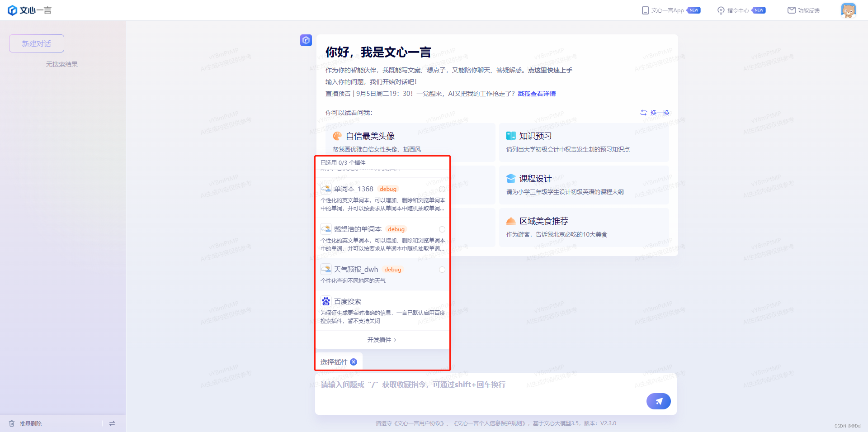Image resolution: width=868 pixels, height=432 pixels.
Task: Click 批量删除 in the sidebar footer
Action: pyautogui.click(x=31, y=424)
